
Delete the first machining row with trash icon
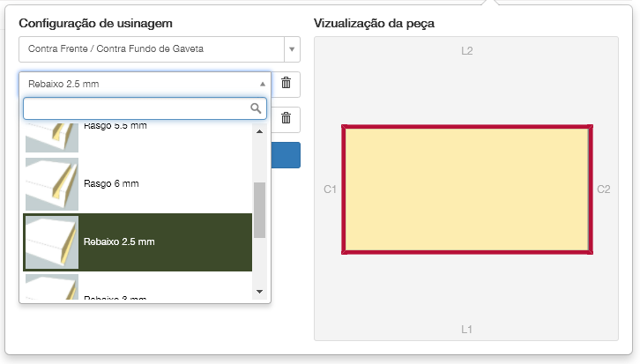tap(287, 83)
